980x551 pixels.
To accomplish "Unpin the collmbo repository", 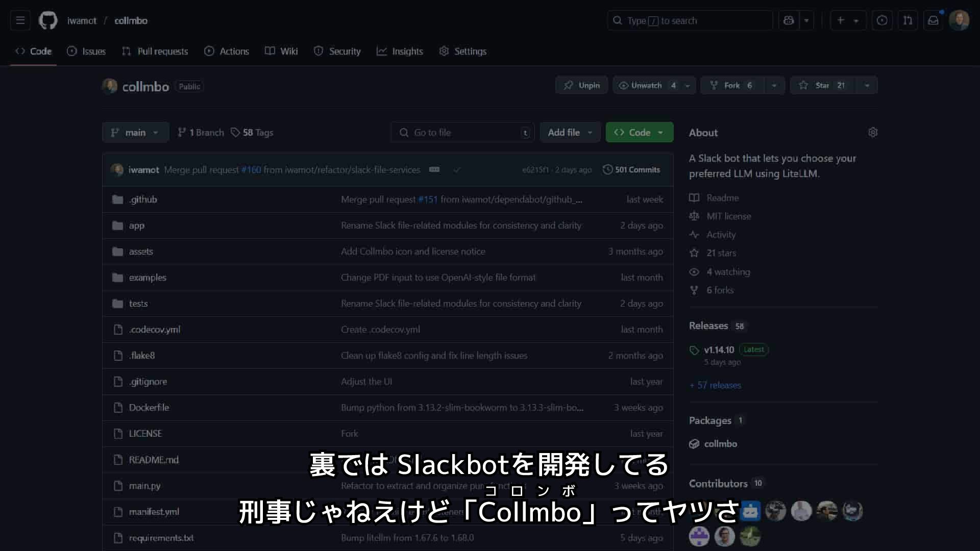I will pyautogui.click(x=581, y=86).
